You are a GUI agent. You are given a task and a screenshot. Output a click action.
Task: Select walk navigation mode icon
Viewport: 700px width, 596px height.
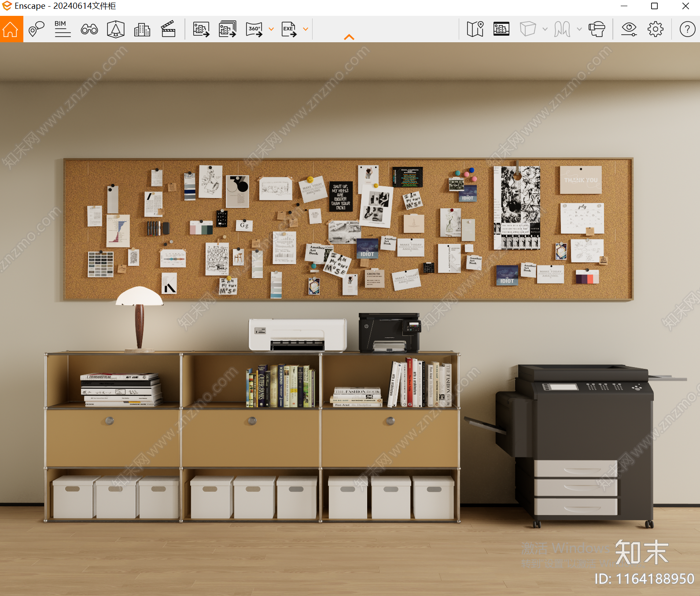(562, 29)
